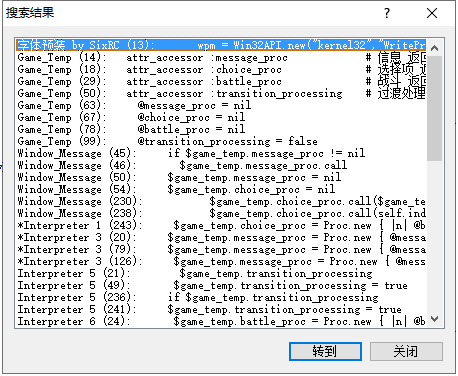This screenshot has height=376, width=458.
Task: Click the scrollbar down arrow
Action: pos(434,319)
